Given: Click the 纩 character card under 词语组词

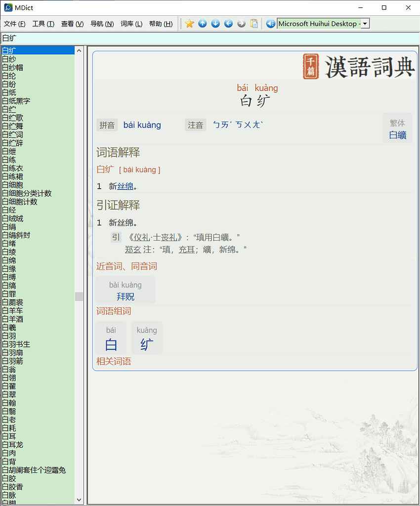Looking at the screenshot, I should [x=146, y=338].
